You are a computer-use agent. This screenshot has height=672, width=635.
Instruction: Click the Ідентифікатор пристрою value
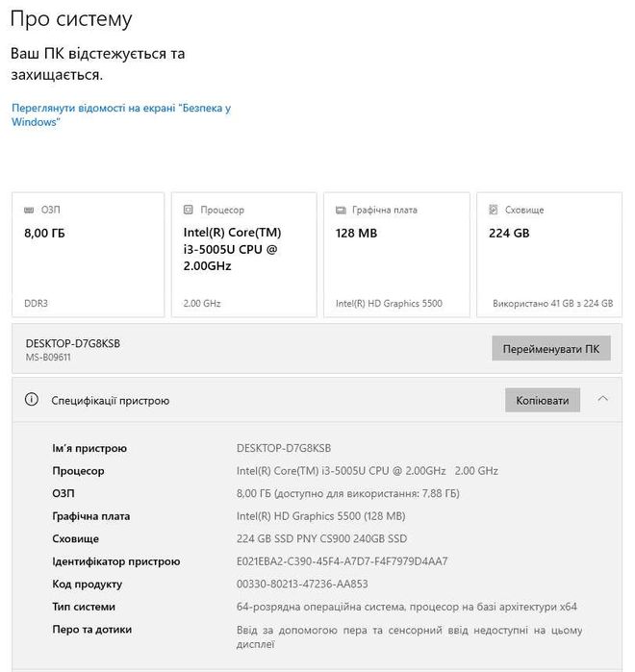click(342, 561)
